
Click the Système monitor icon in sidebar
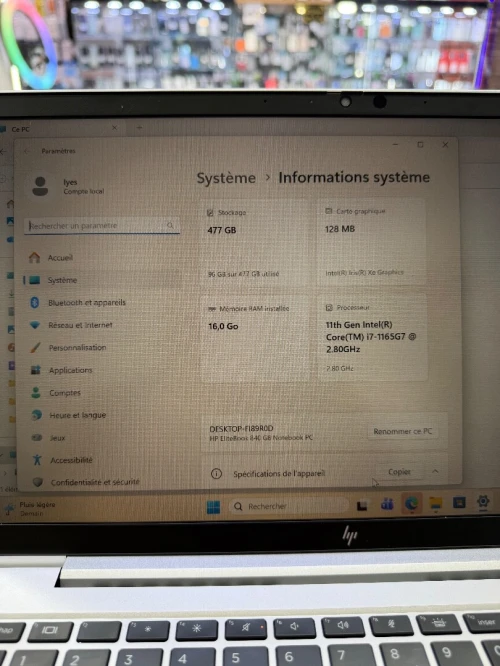[x=34, y=280]
